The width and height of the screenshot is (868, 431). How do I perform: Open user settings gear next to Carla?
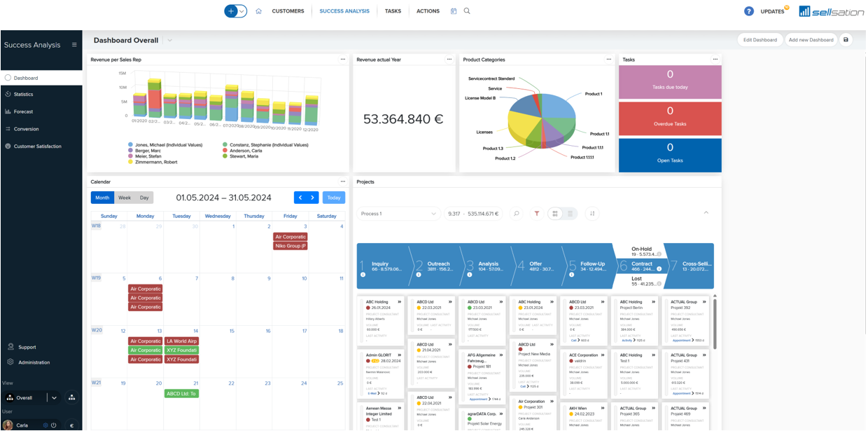(45, 425)
